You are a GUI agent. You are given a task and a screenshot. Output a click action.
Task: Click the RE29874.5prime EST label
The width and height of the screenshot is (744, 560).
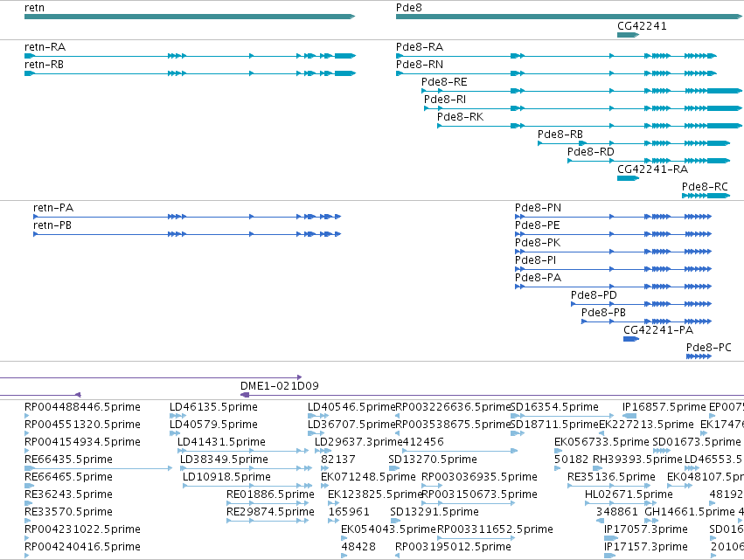270,512
